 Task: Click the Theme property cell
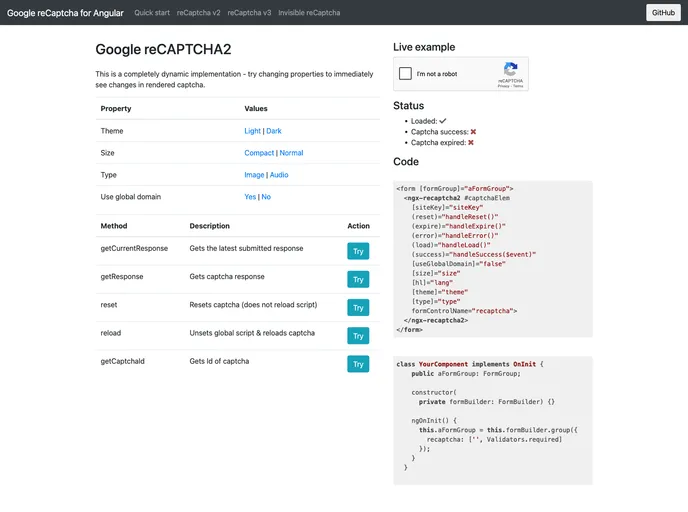tap(112, 131)
